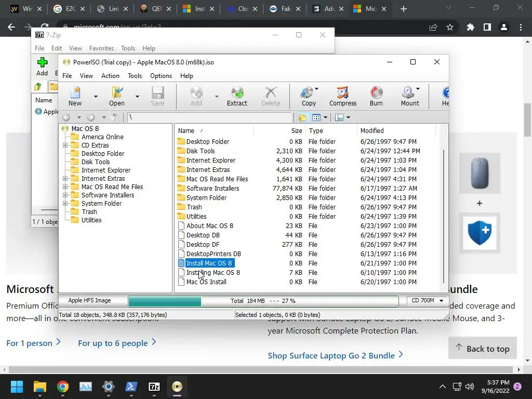
Task: Click the view mode grid icon
Action: coord(316,118)
